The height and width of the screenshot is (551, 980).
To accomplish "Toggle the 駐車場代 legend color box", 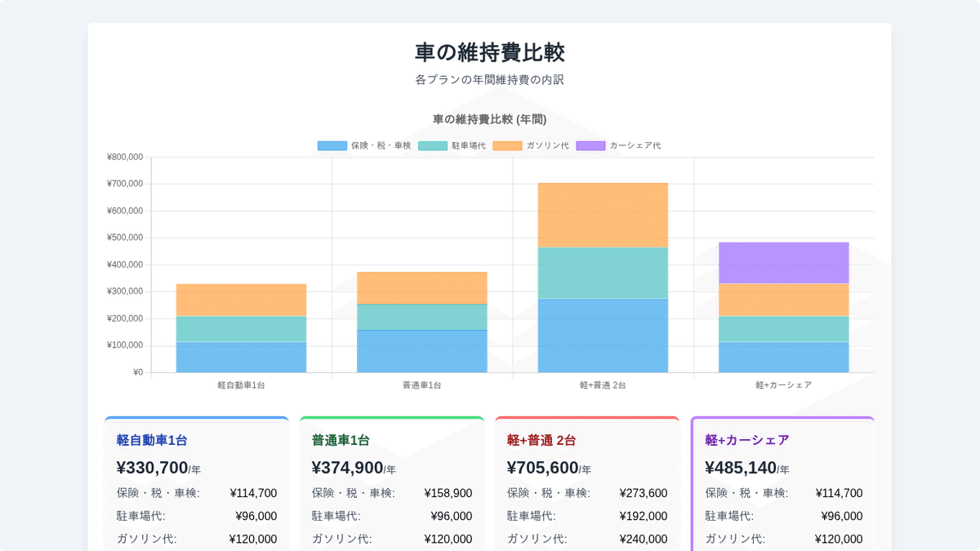I will (433, 145).
